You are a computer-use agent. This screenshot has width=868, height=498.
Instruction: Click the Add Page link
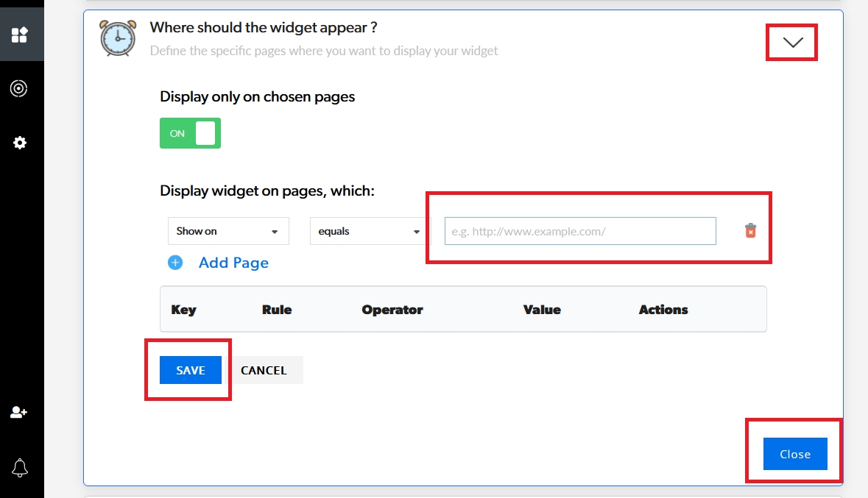point(233,263)
